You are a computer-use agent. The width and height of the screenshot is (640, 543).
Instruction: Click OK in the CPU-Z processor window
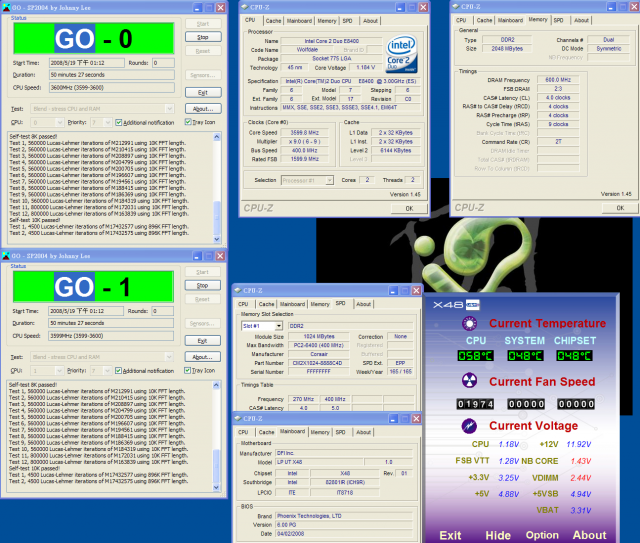[x=409, y=208]
